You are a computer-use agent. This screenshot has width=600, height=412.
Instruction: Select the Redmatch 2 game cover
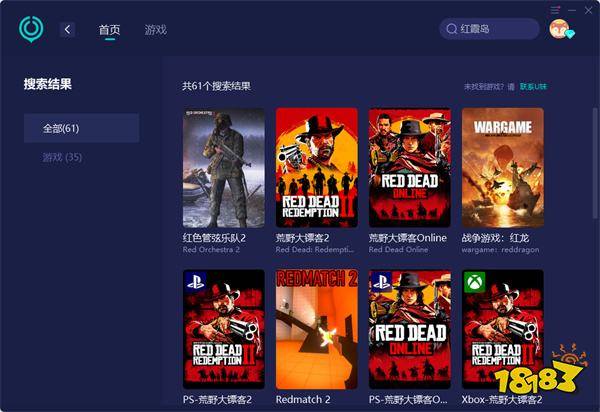coord(316,328)
